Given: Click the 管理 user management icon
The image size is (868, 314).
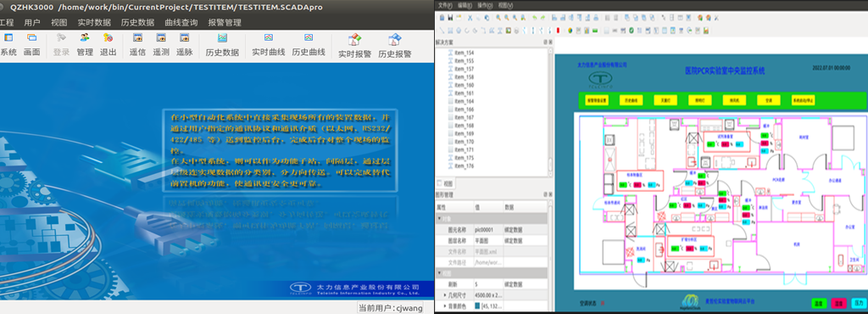Looking at the screenshot, I should coord(85,37).
